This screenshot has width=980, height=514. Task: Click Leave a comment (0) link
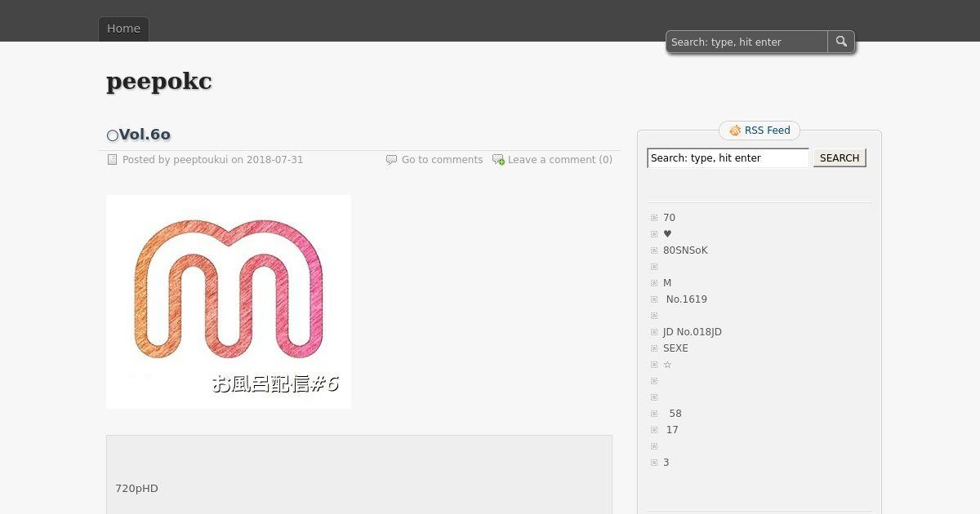(560, 160)
